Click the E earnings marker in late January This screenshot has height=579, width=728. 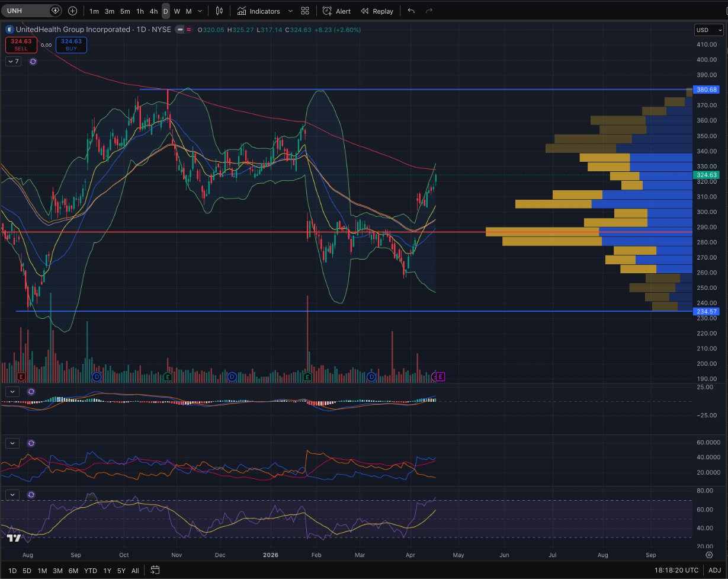308,376
